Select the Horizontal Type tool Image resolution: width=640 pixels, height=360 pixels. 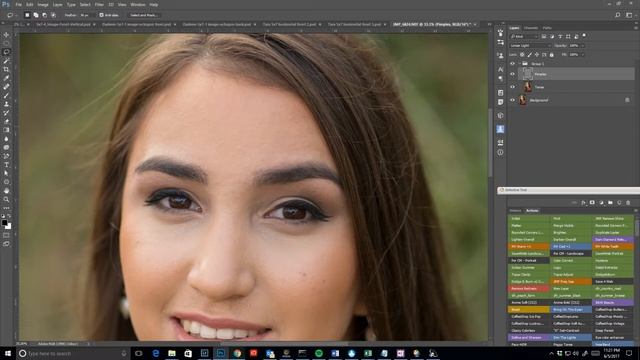[x=6, y=164]
